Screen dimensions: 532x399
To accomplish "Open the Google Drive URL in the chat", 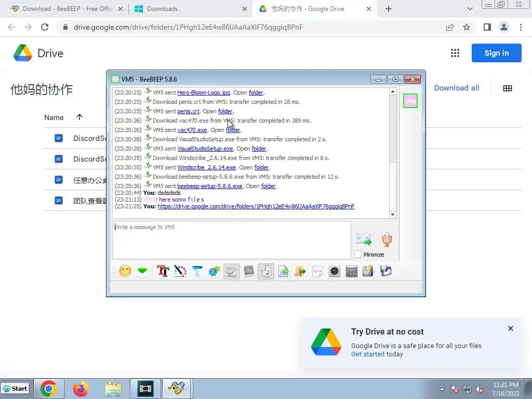I will pos(256,206).
